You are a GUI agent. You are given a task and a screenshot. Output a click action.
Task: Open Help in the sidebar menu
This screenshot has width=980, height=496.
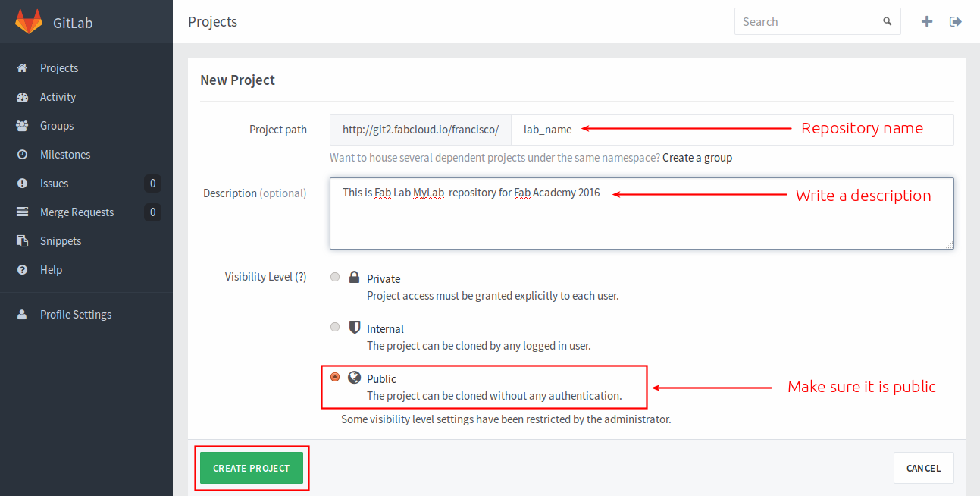86,270
